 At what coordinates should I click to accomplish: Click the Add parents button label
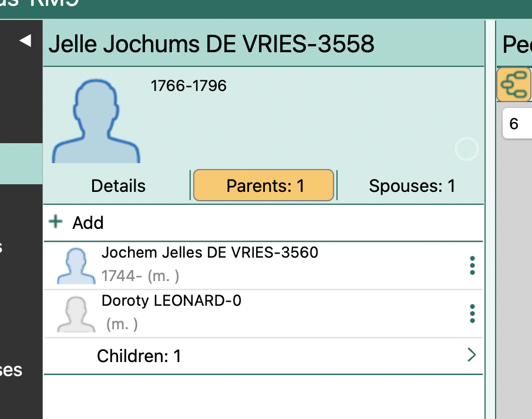pyautogui.click(x=88, y=223)
